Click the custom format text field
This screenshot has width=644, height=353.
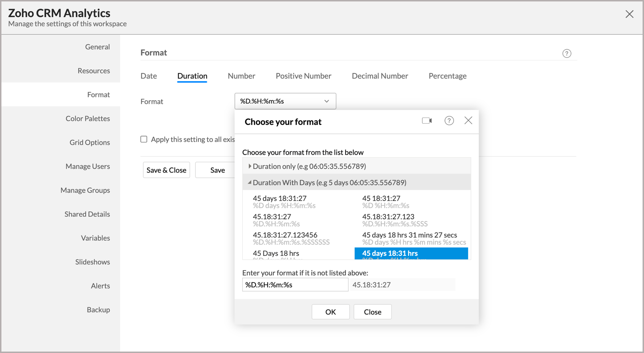[x=295, y=285]
